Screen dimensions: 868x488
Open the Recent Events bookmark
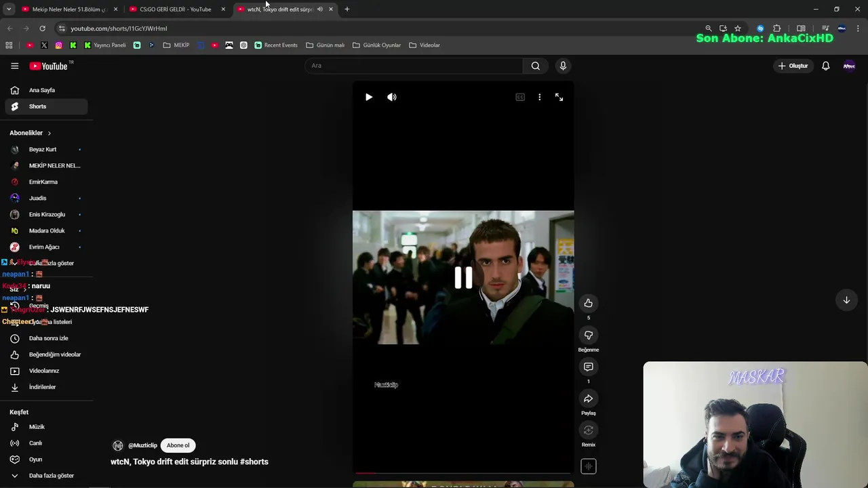click(x=276, y=45)
